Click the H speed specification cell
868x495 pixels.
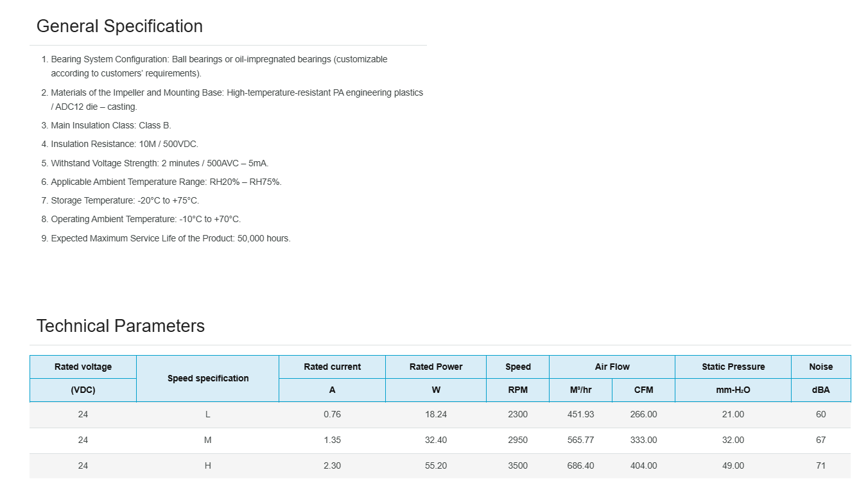pos(207,465)
